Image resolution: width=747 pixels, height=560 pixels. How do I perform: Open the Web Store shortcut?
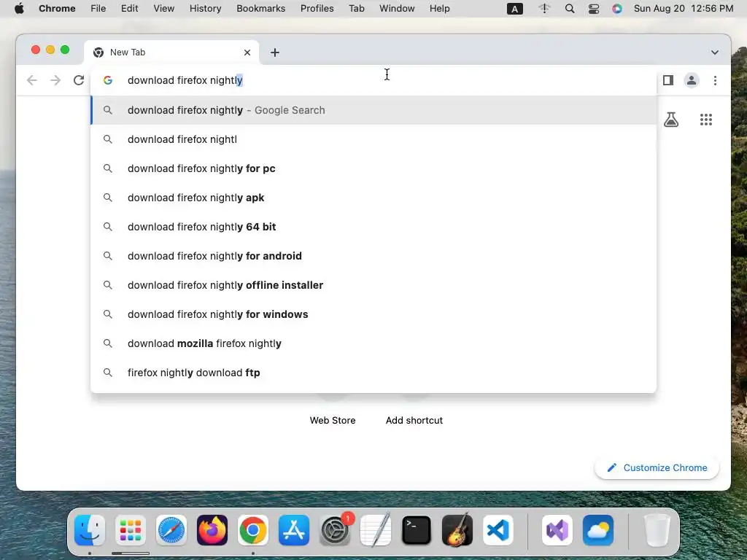[x=333, y=420]
